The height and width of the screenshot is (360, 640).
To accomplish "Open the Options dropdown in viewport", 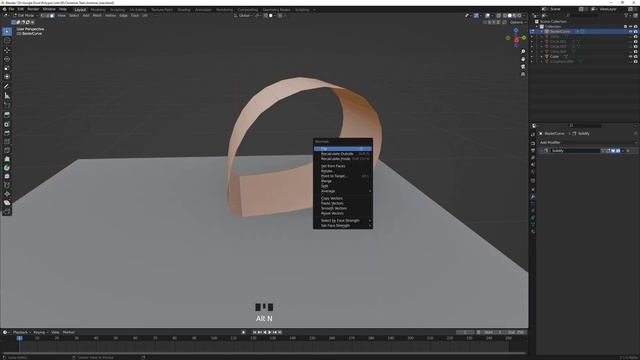I will (518, 22).
